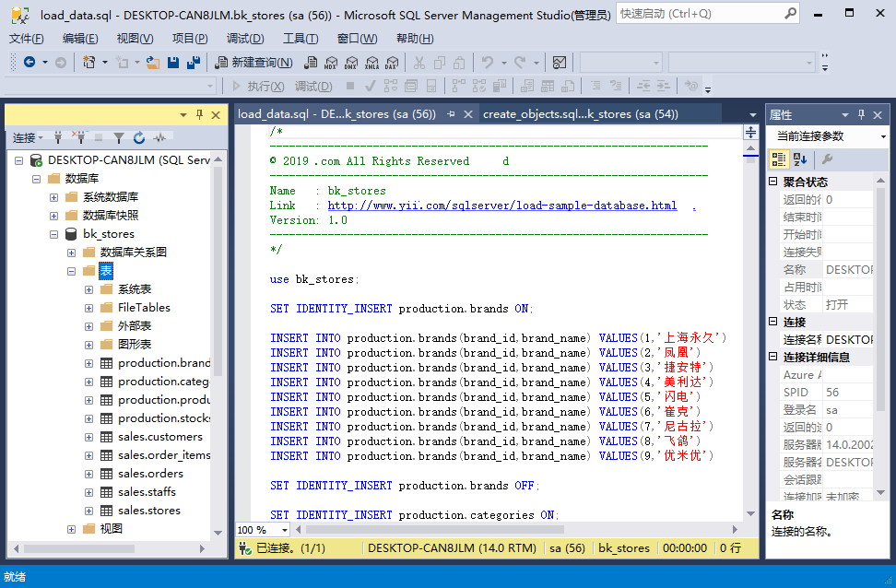Collapse the bk_stores database node
Screen dimensions: 896x588
click(x=53, y=234)
